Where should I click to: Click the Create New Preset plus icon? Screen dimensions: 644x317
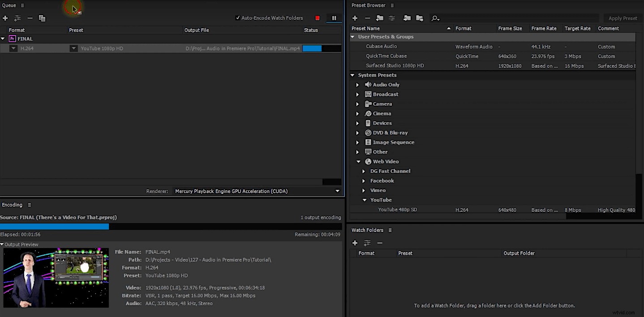355,18
